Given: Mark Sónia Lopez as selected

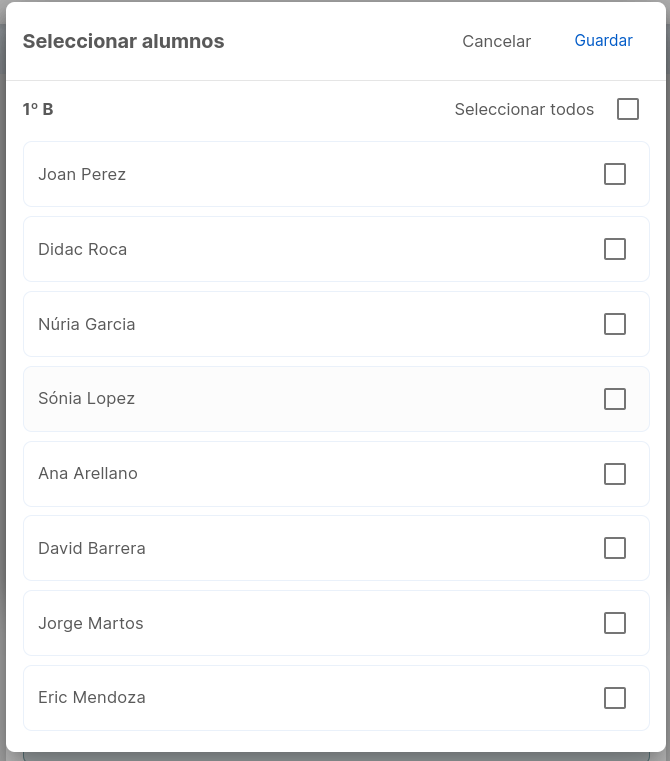Looking at the screenshot, I should (x=615, y=399).
